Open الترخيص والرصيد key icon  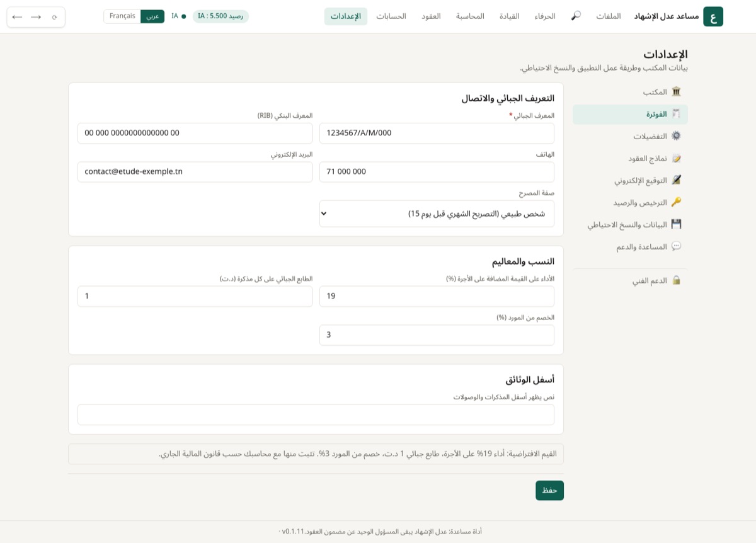[x=676, y=202]
